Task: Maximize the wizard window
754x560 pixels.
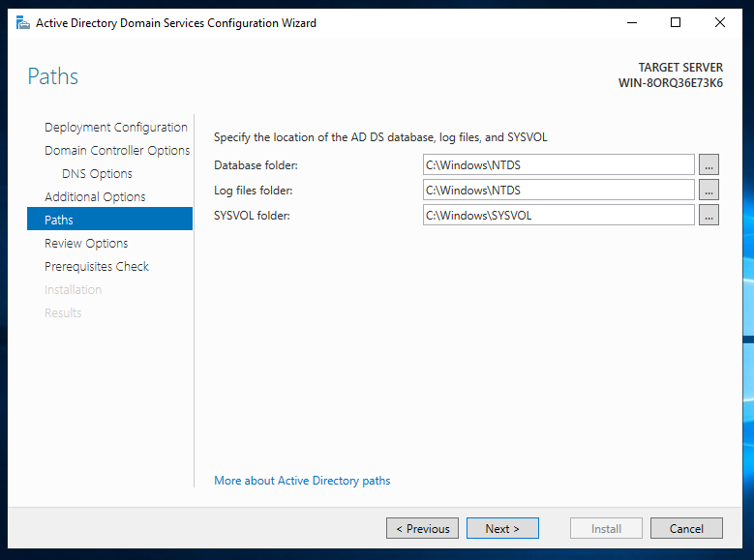Action: pos(676,22)
